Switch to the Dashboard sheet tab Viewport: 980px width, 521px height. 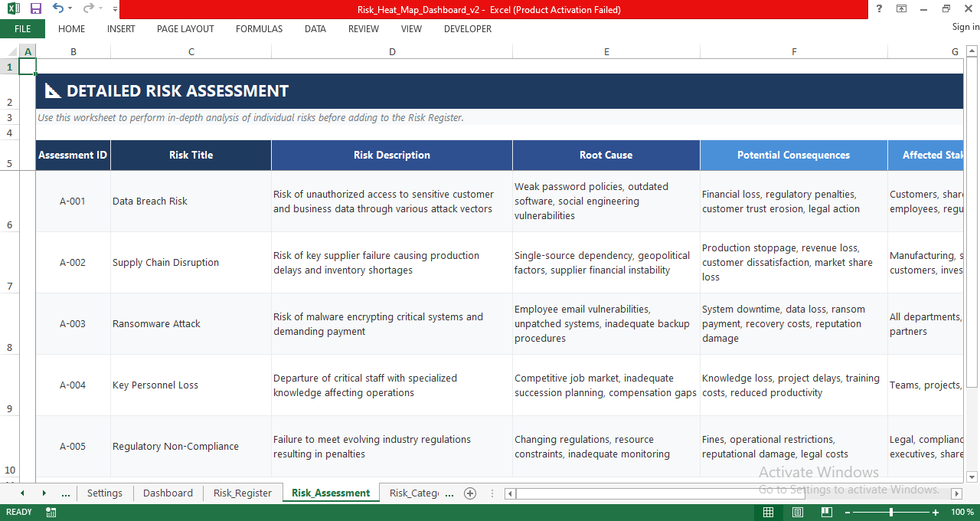coord(168,493)
